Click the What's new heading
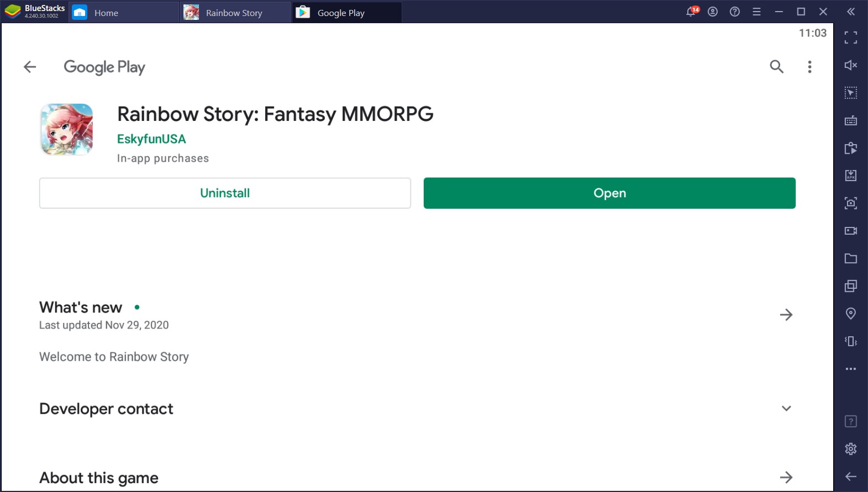The width and height of the screenshot is (868, 492). tap(81, 308)
